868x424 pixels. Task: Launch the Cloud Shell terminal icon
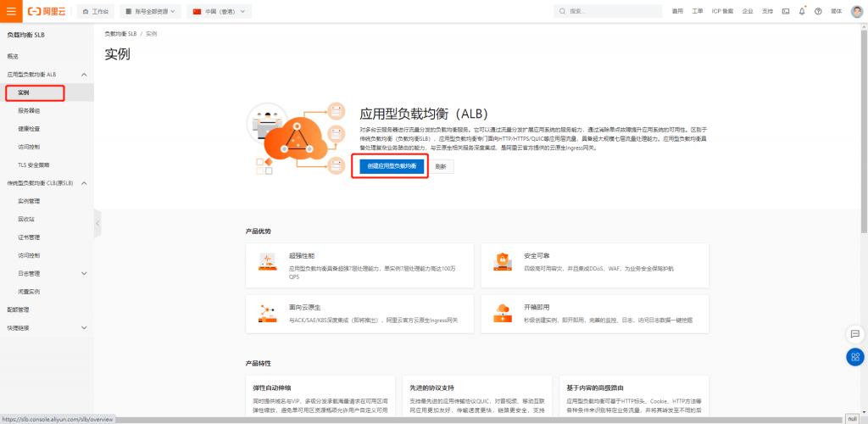point(786,11)
